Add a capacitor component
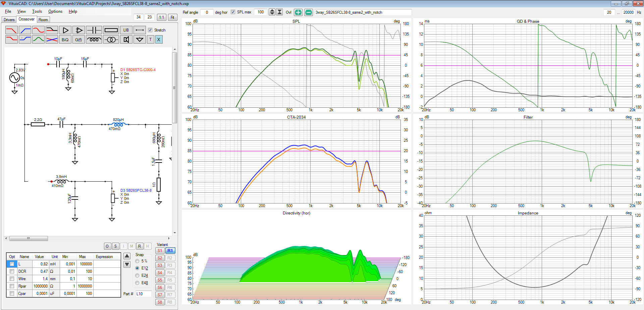Viewport: 644px width, 310px height. tap(94, 30)
